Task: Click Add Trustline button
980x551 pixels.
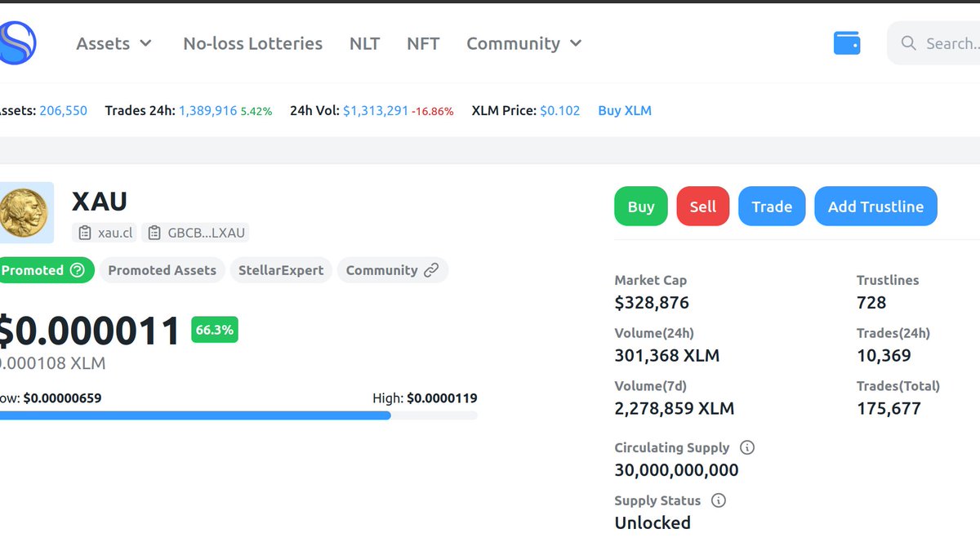Action: (875, 207)
